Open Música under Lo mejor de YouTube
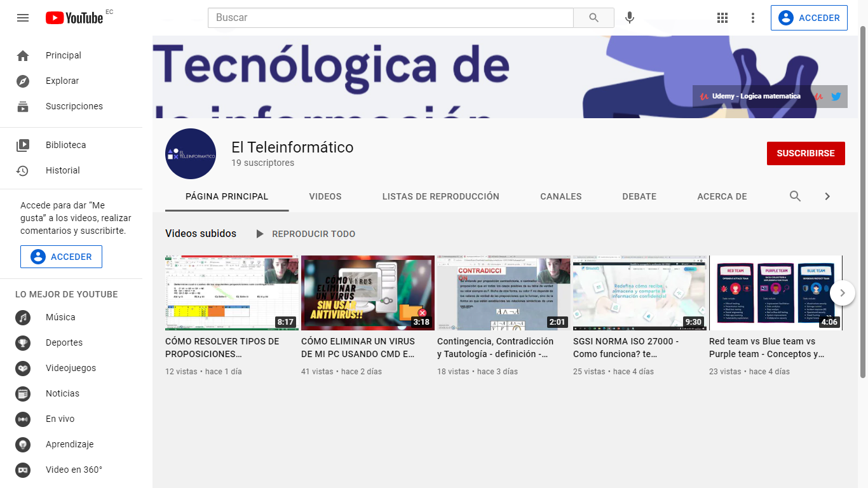 pyautogui.click(x=71, y=318)
